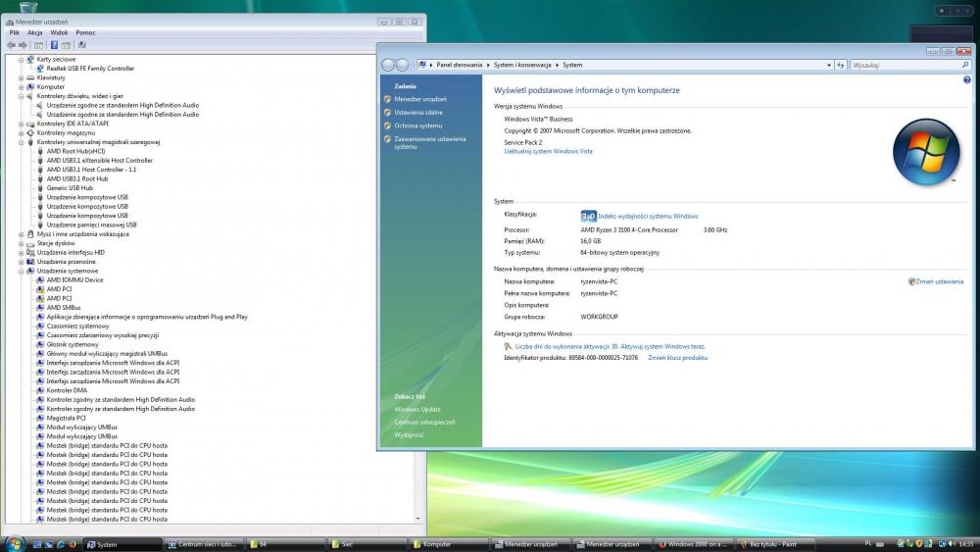
Task: Click the Properties icon in Device Manager toolbar
Action: pyautogui.click(x=38, y=45)
